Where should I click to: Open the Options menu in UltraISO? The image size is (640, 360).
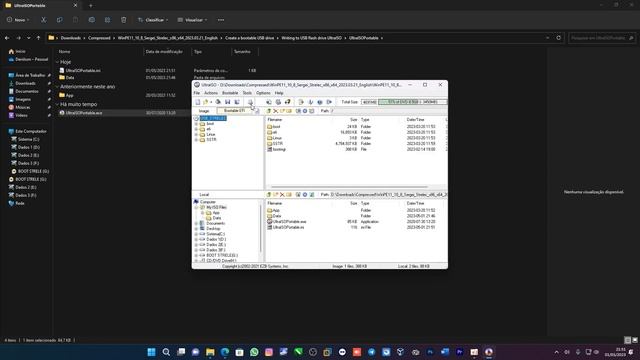pyautogui.click(x=263, y=93)
